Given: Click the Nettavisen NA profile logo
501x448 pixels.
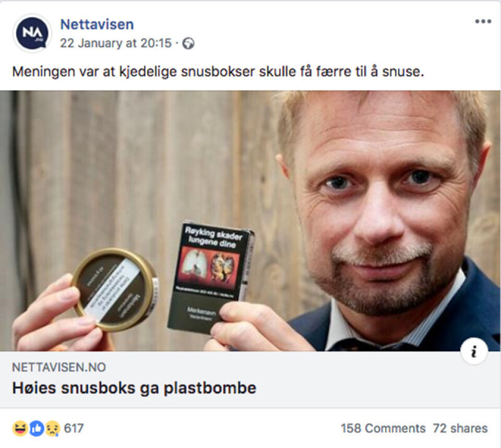Looking at the screenshot, I should (32, 33).
